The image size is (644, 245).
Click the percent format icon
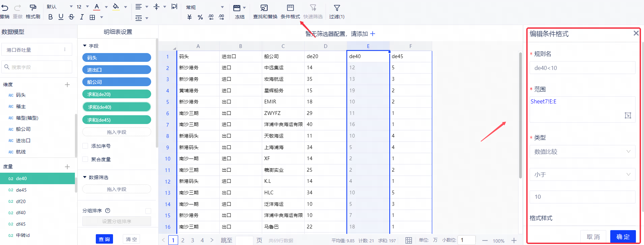coord(200,17)
